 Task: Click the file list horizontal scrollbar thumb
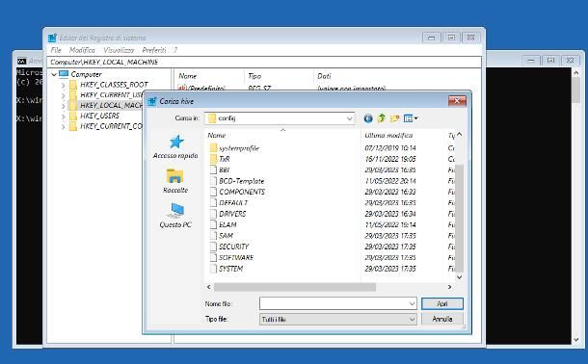pos(295,287)
